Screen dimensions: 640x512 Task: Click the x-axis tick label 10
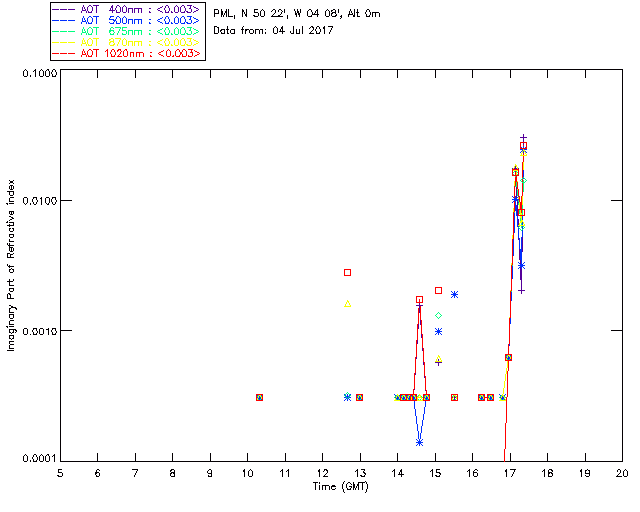tap(247, 474)
